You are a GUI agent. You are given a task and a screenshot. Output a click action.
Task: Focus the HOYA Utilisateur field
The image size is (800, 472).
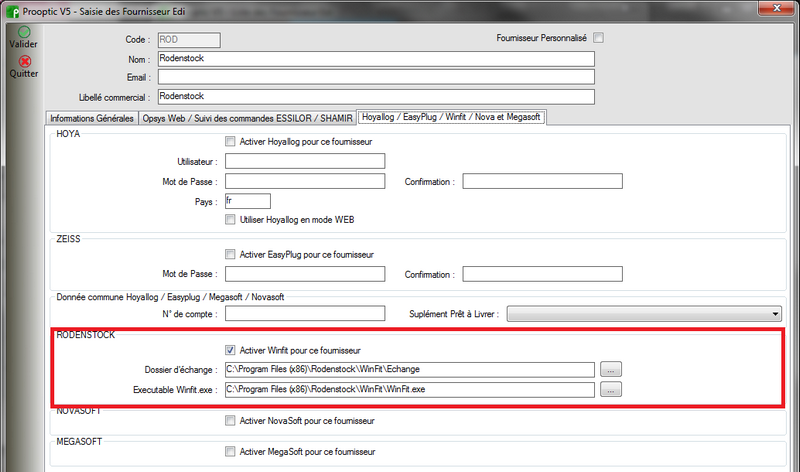point(305,161)
